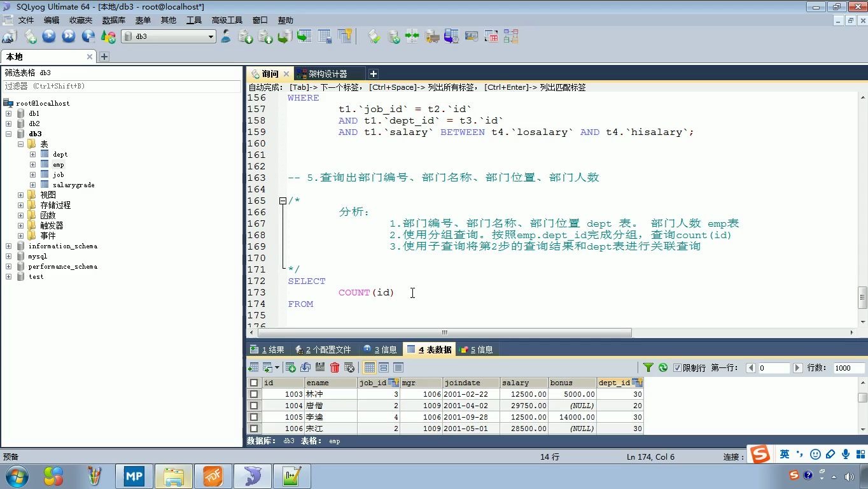This screenshot has height=489, width=868.
Task: Expand the emp table tree node
Action: click(32, 164)
